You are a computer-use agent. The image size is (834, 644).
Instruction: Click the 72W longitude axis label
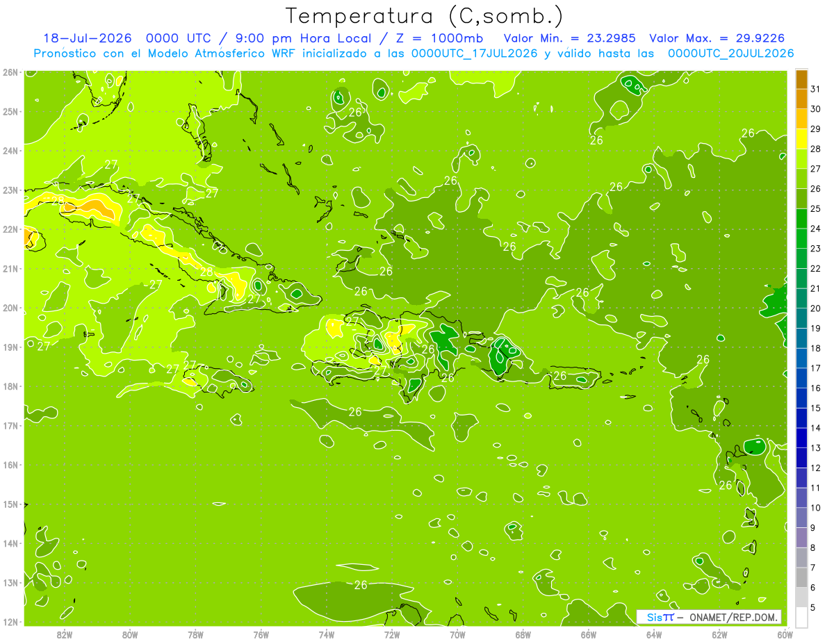(392, 635)
